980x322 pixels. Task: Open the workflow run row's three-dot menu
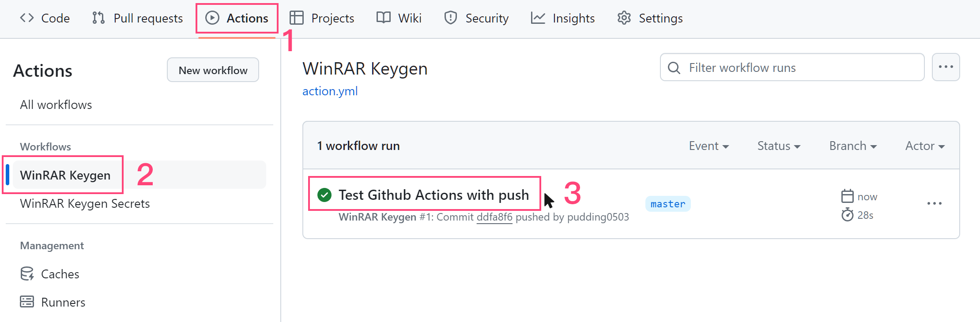click(x=934, y=203)
